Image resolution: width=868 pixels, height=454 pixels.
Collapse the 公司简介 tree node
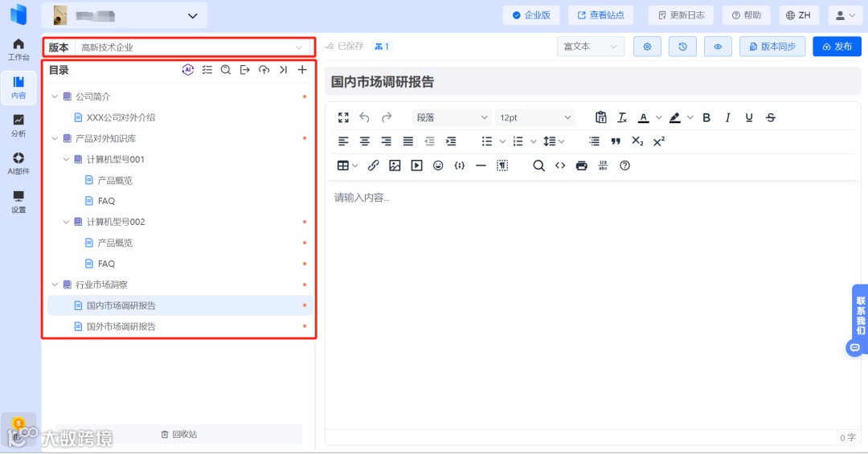point(55,96)
